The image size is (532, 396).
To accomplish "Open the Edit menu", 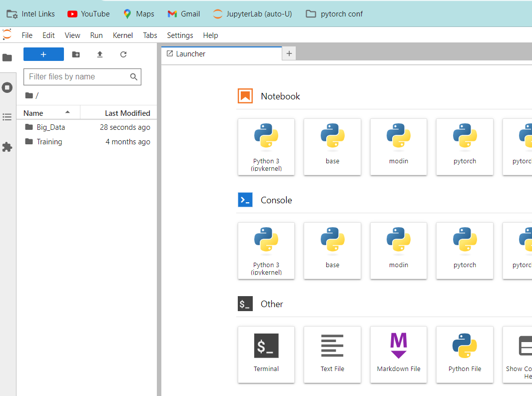I will coord(48,35).
